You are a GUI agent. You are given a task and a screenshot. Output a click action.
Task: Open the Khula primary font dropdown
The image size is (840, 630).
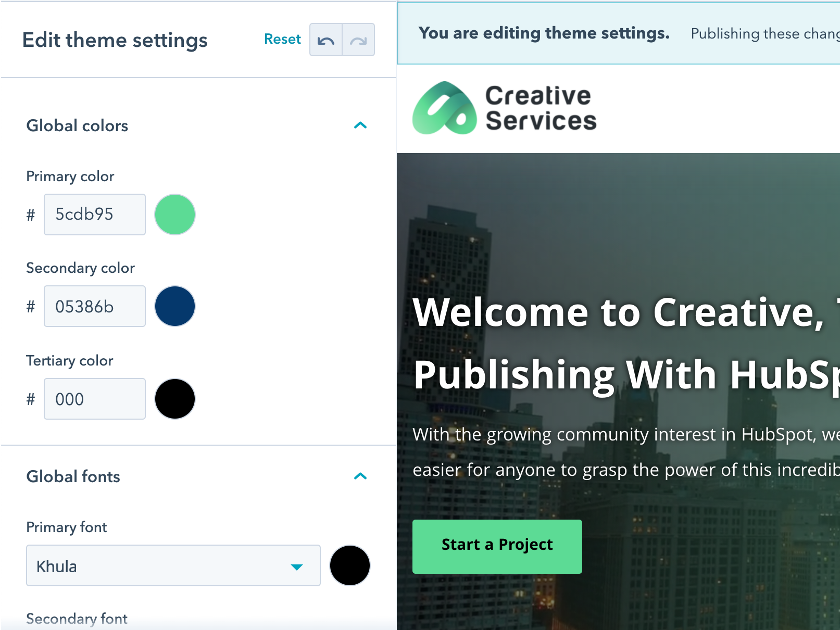(173, 566)
